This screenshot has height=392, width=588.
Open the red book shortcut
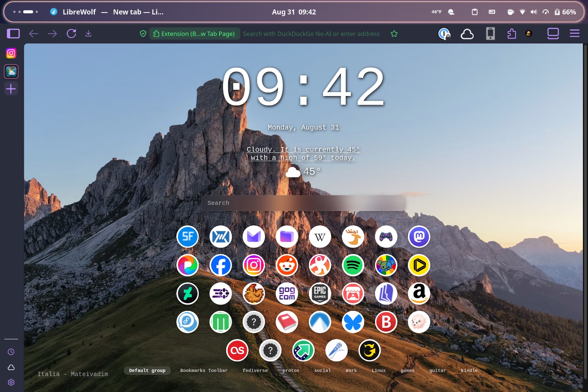coord(287,322)
